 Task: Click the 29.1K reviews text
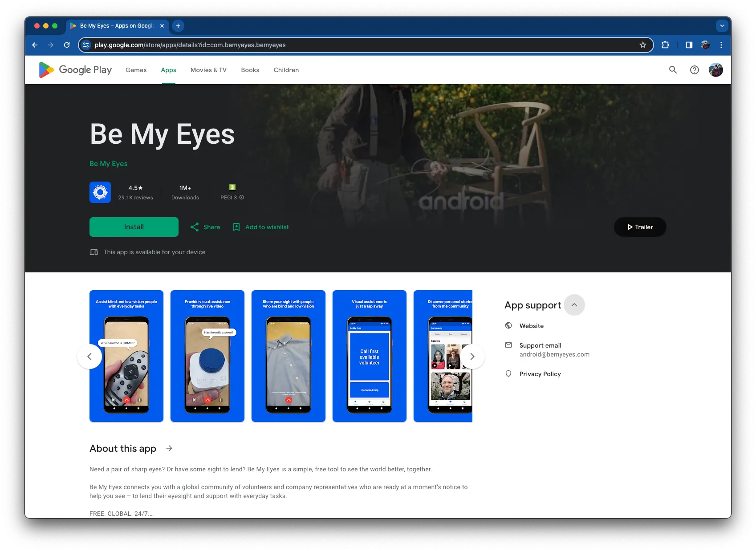click(x=135, y=198)
